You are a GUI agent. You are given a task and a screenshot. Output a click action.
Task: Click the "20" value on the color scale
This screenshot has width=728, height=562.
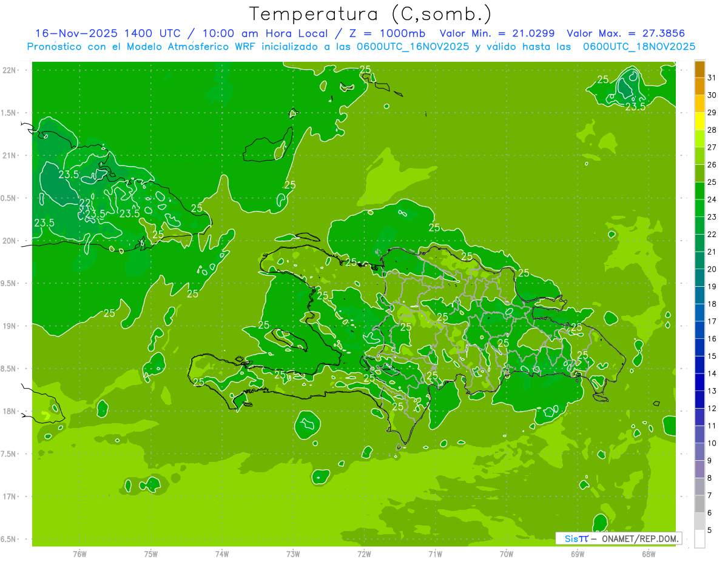[712, 269]
